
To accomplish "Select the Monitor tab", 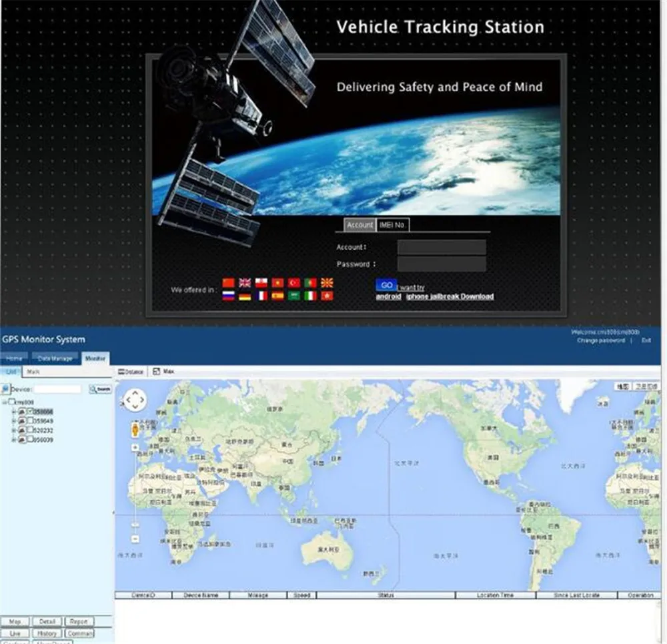I will 95,358.
